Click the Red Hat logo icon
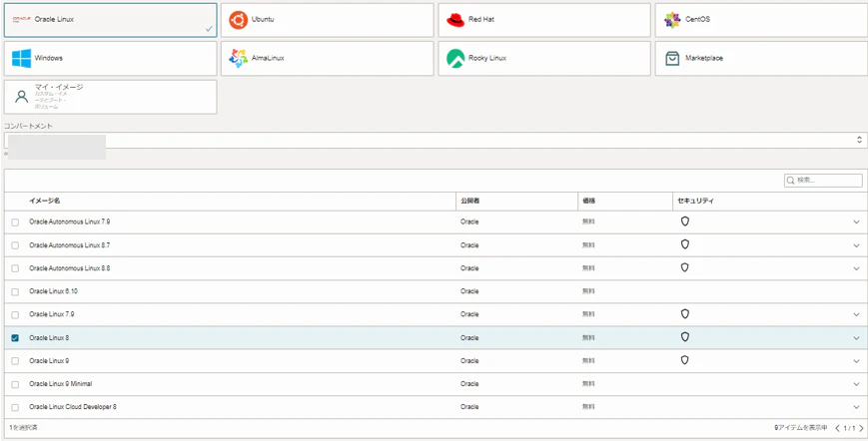 (455, 20)
